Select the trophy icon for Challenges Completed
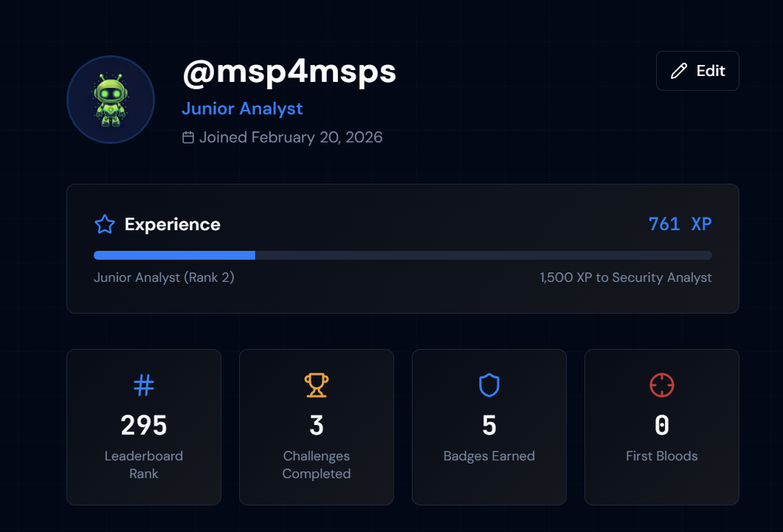 pos(317,384)
